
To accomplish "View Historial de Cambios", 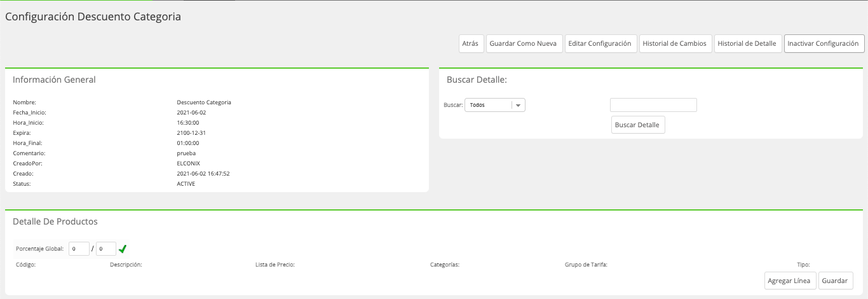I will pyautogui.click(x=675, y=43).
